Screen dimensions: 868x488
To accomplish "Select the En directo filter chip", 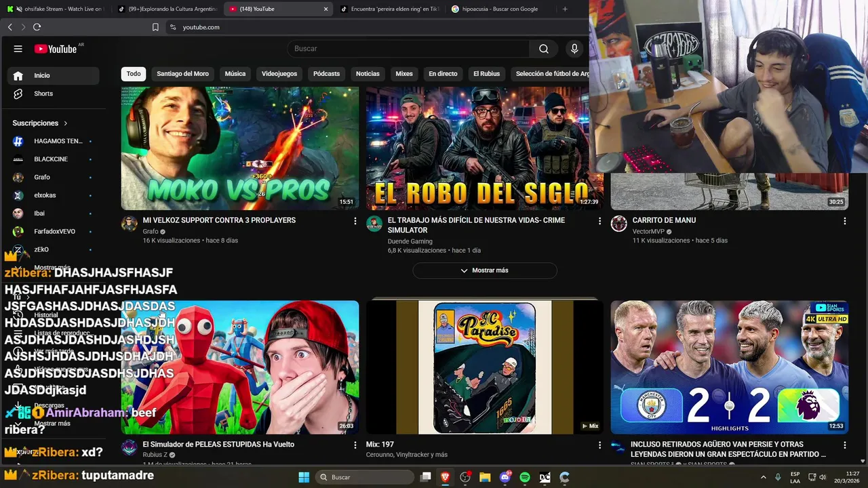I will [x=443, y=74].
